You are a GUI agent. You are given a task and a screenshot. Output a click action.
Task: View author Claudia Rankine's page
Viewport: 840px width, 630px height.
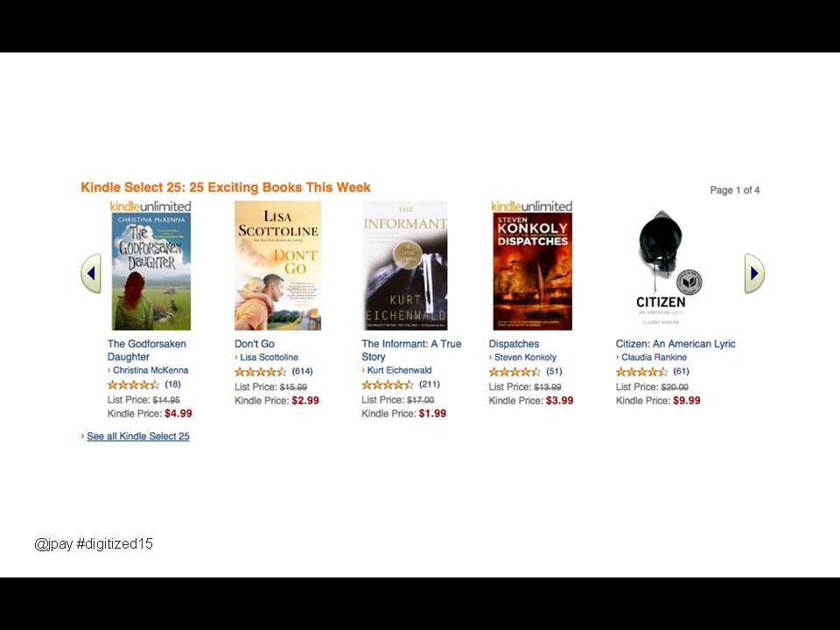654,357
